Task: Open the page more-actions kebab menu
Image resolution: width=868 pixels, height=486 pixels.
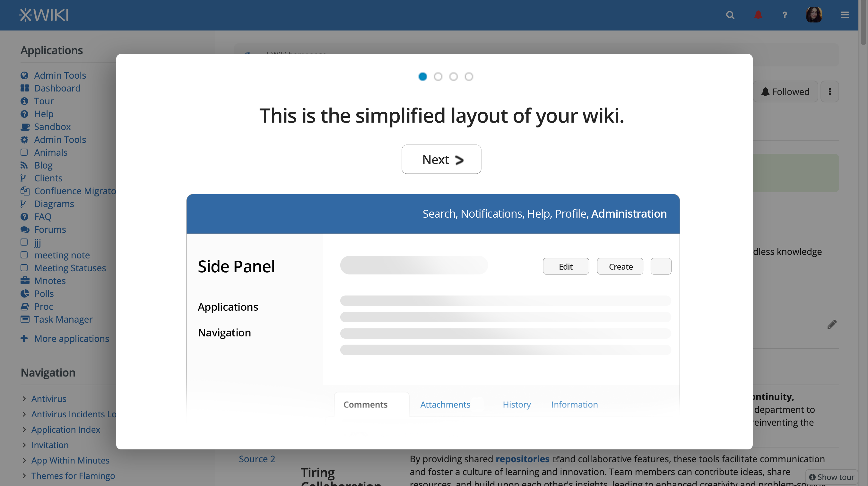Action: [829, 92]
